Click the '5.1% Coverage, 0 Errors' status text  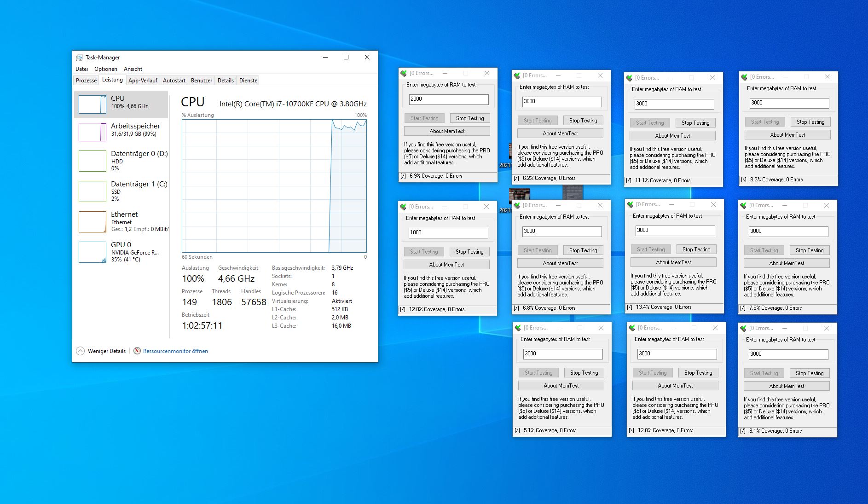click(x=550, y=430)
